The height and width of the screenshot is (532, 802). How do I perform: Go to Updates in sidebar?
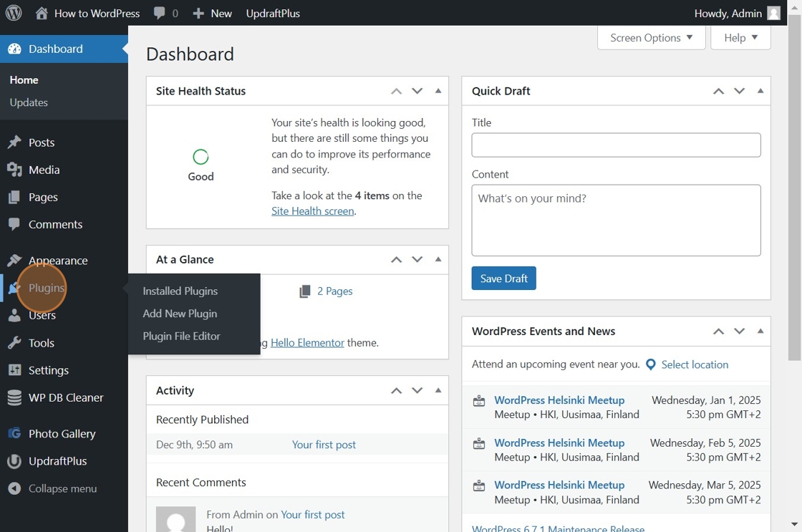pos(29,102)
